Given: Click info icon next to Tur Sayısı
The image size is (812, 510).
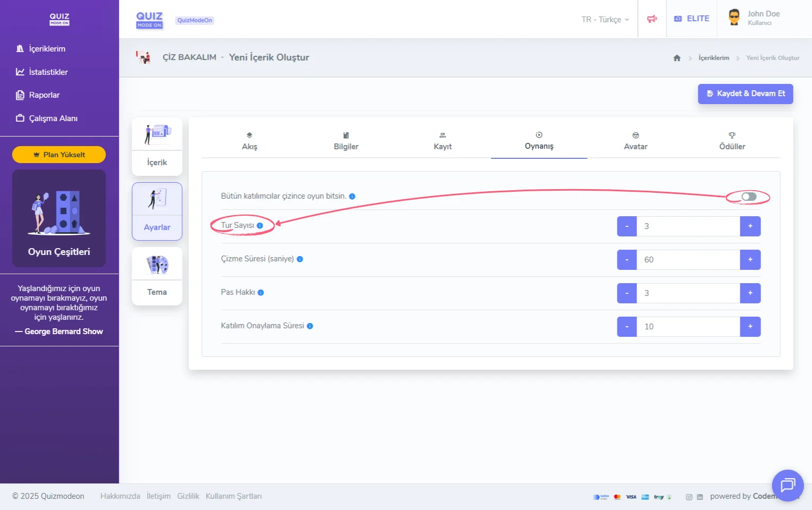Looking at the screenshot, I should pos(260,226).
